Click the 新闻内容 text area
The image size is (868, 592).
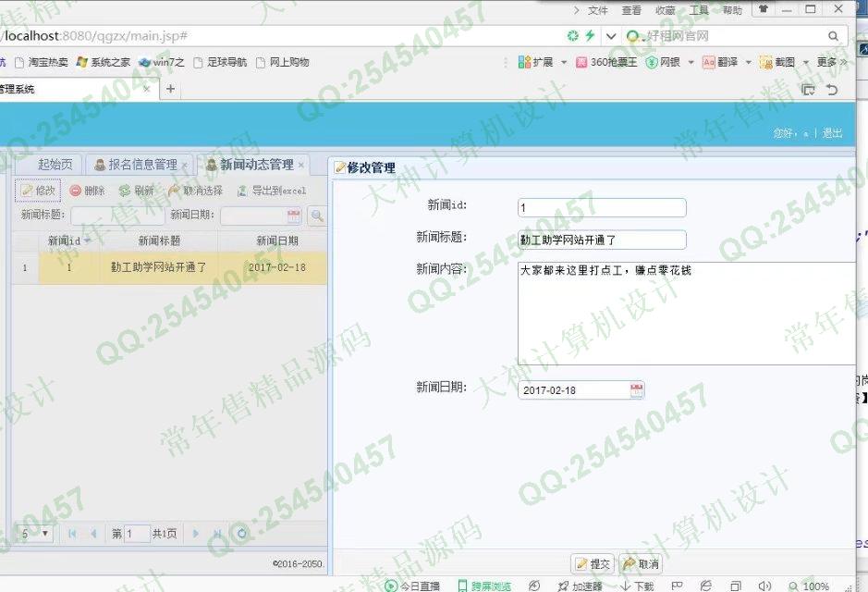pyautogui.click(x=687, y=314)
